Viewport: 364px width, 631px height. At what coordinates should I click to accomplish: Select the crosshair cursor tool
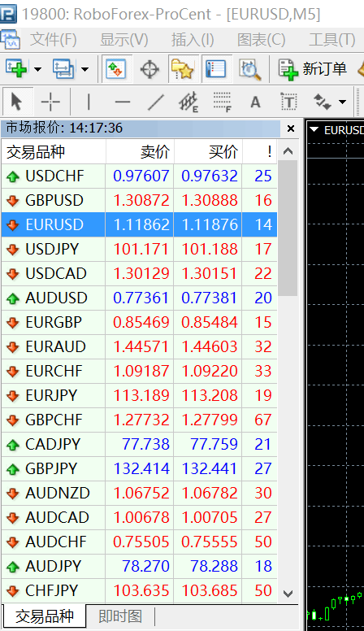[x=50, y=102]
